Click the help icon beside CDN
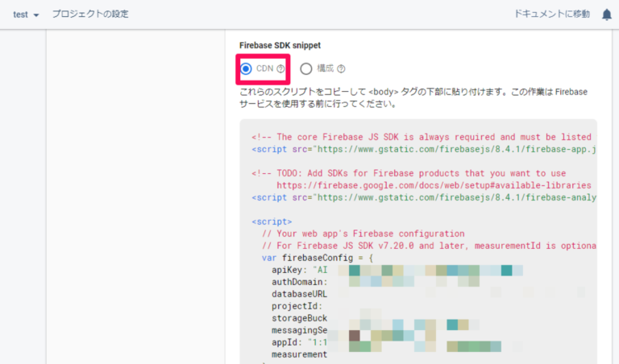 280,68
